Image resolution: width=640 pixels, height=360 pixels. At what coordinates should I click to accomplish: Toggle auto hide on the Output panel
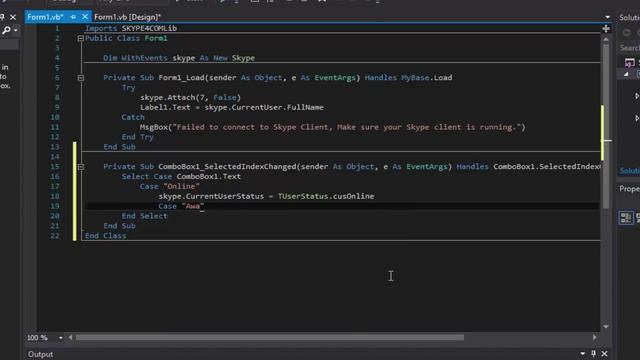[593, 353]
